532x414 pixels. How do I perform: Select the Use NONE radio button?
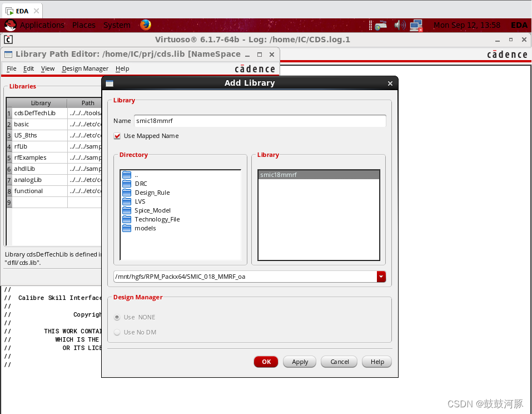tap(117, 317)
